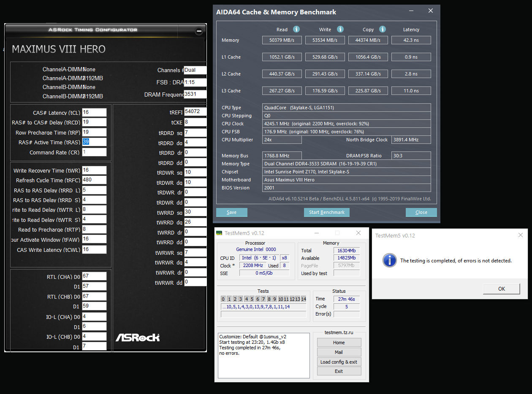
Task: Click the Memory Latency value 42.3 ns
Action: click(411, 40)
